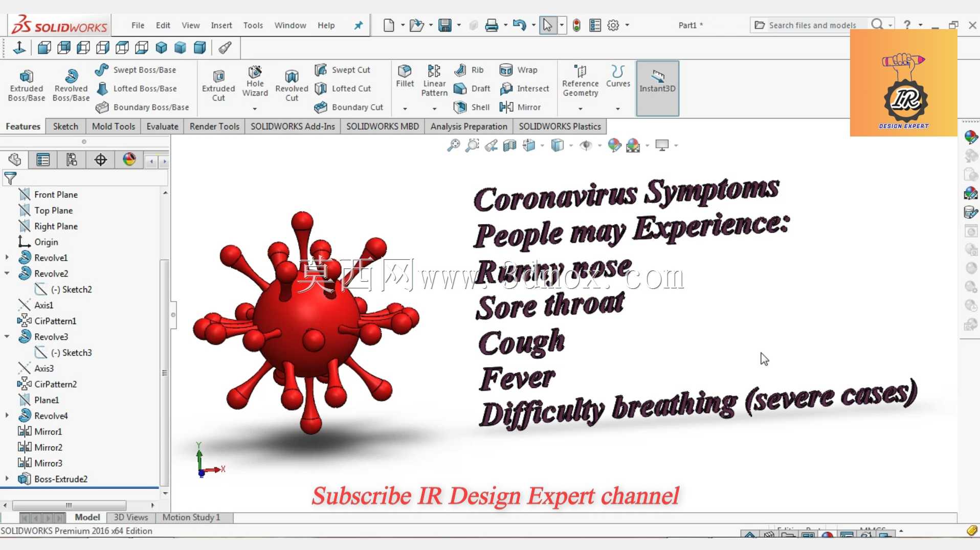Image resolution: width=980 pixels, height=550 pixels.
Task: Switch to the Sketch tab
Action: [x=65, y=127]
